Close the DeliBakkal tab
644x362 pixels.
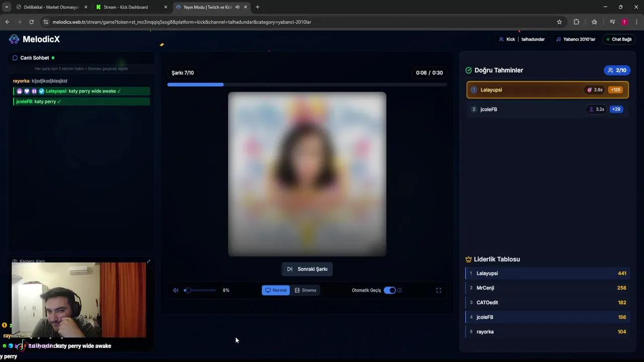click(x=86, y=7)
